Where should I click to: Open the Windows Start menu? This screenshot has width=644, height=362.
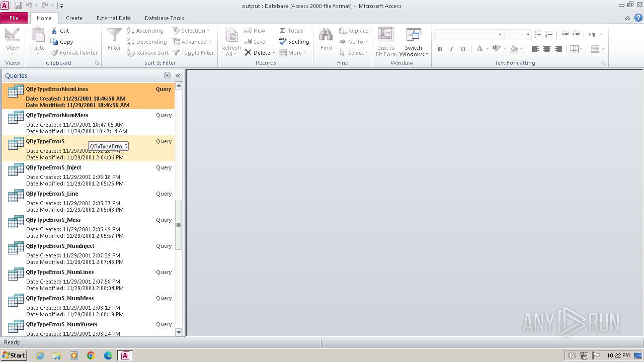tap(14, 355)
